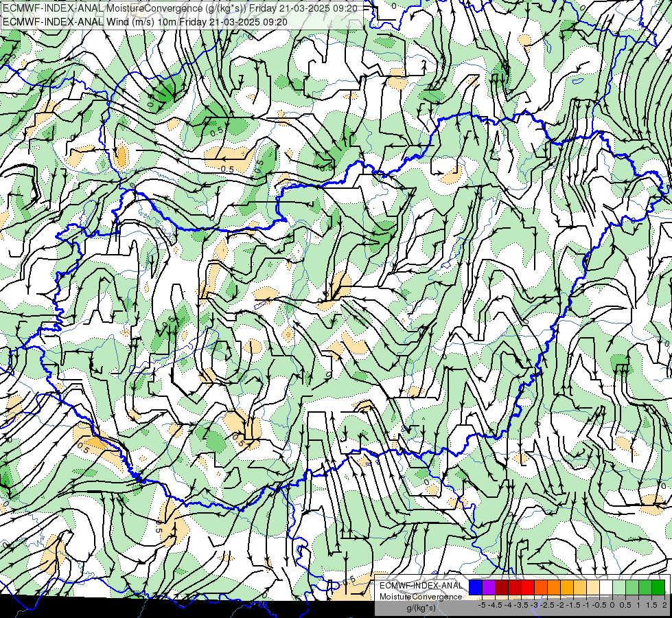Click the Wind (m/s) 10m title line
Screen dimensions: 672x618
[x=145, y=22]
